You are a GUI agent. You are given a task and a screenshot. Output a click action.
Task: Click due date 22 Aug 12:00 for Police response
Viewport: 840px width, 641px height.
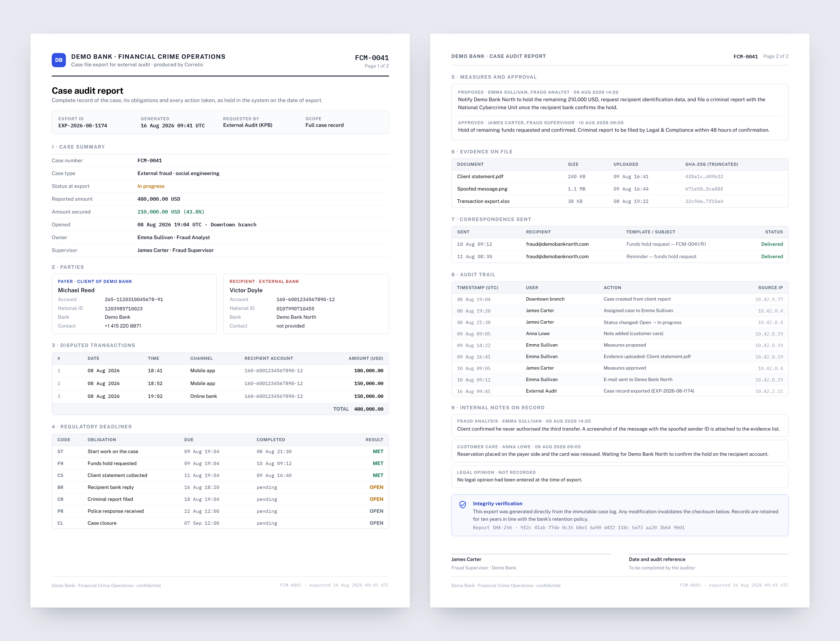(201, 511)
